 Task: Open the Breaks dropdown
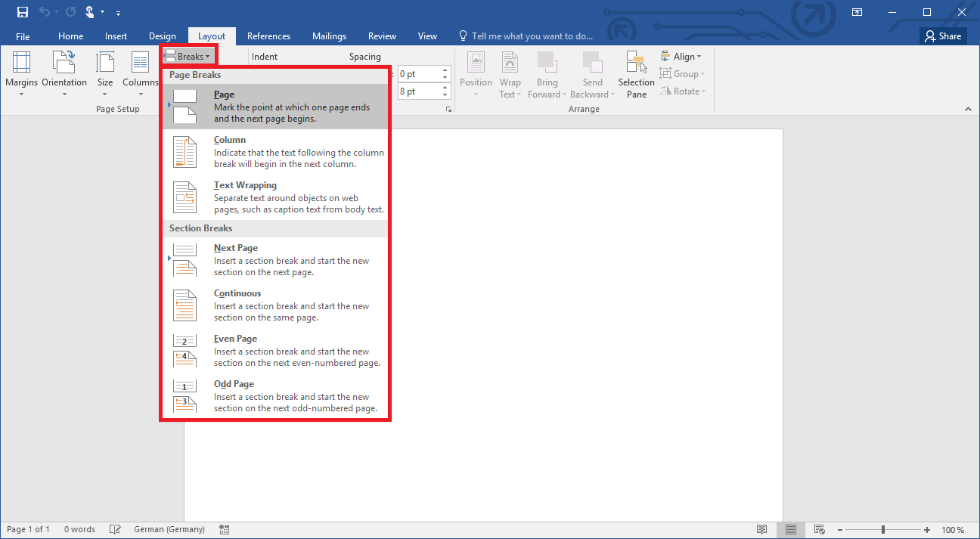coord(188,55)
